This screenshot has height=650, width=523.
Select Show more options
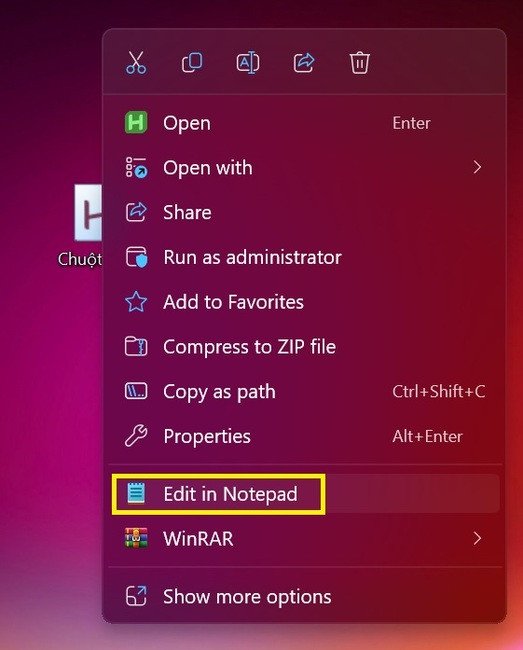[305, 597]
